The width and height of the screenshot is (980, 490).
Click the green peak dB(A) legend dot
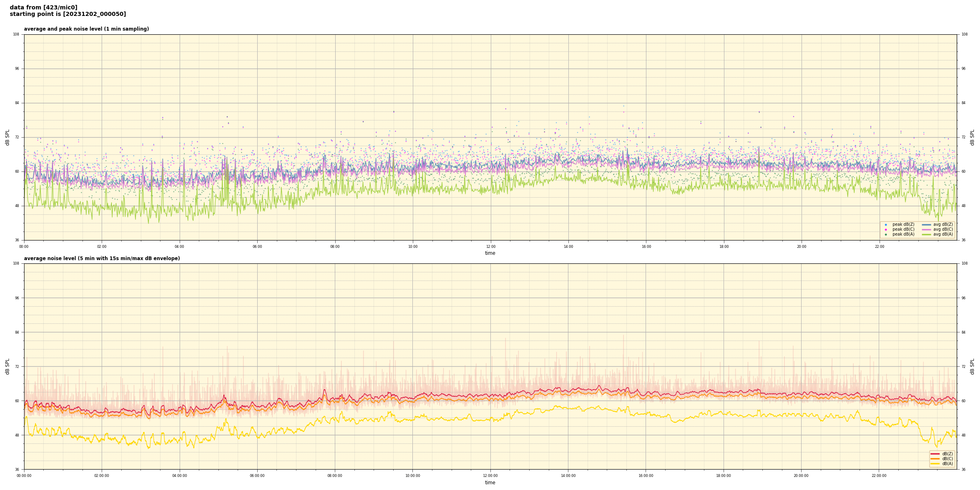point(886,234)
